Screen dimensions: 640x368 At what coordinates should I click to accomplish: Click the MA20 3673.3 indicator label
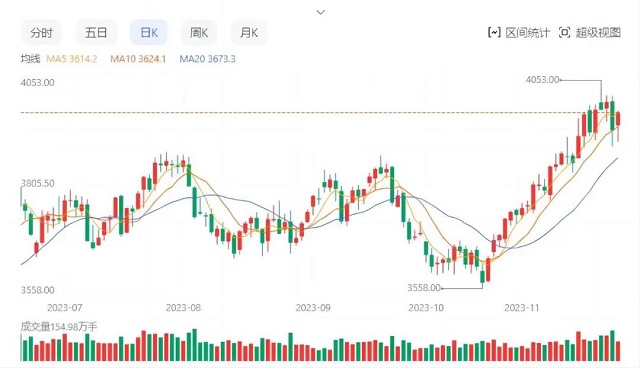coord(207,59)
